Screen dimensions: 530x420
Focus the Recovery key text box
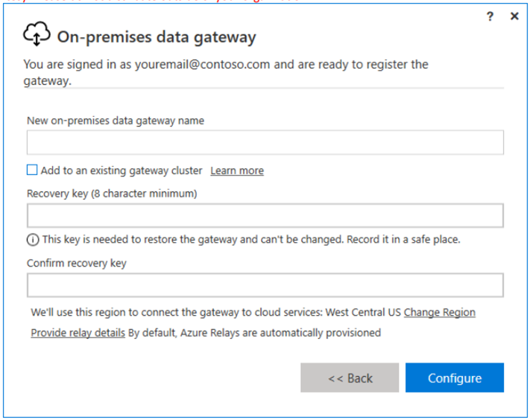click(265, 216)
